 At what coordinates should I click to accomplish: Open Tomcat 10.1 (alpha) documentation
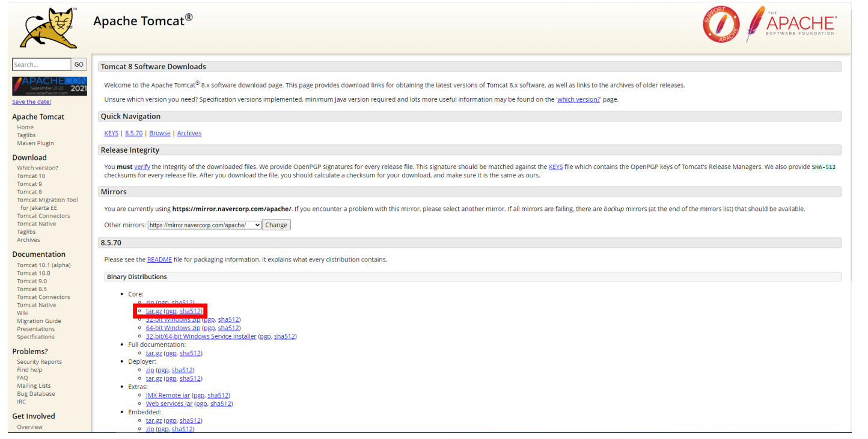44,265
